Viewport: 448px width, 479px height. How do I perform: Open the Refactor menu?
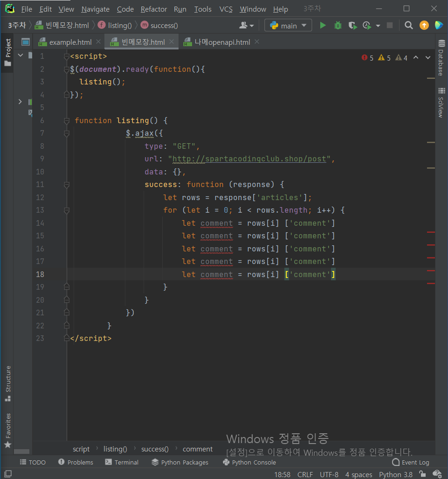(x=154, y=9)
